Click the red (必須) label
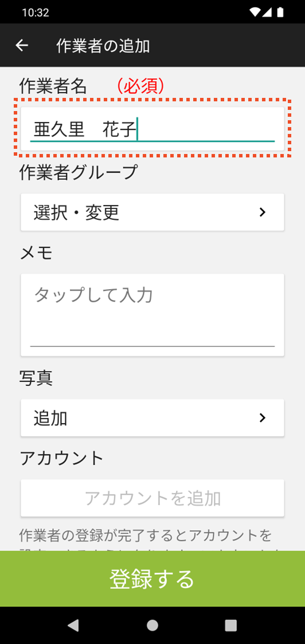 [x=140, y=86]
